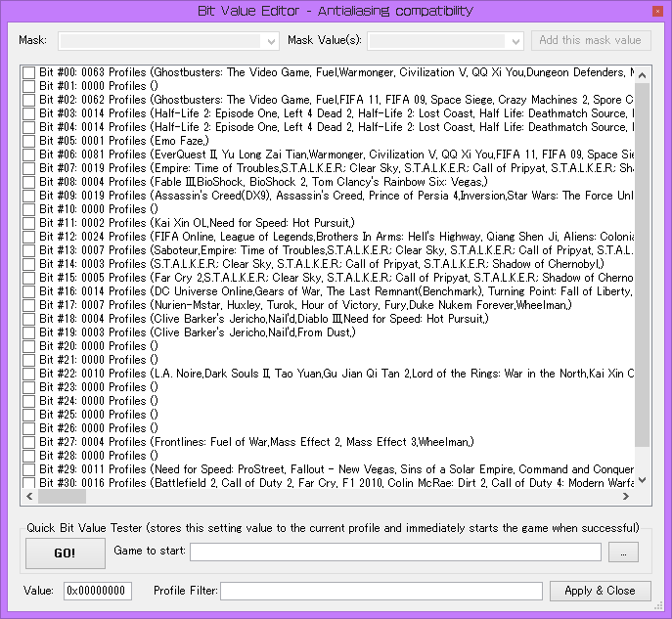Select the Bit #04 Half-Life 2 row text
This screenshot has width=672, height=619.
tap(336, 127)
